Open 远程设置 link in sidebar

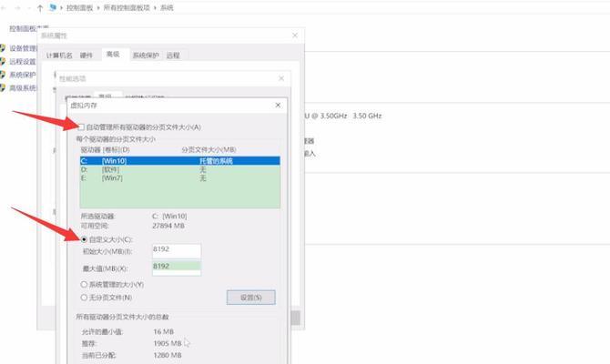[23, 62]
